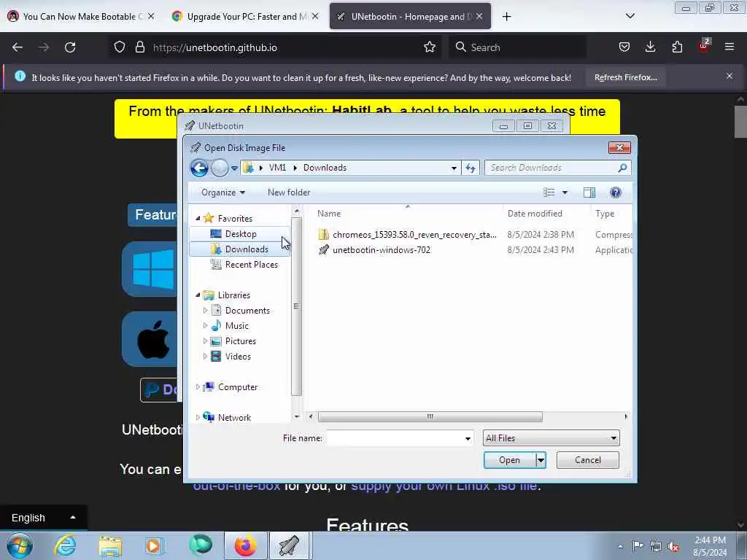The height and width of the screenshot is (560, 747).
Task: Click the Firefox URL address bar
Action: point(276,47)
